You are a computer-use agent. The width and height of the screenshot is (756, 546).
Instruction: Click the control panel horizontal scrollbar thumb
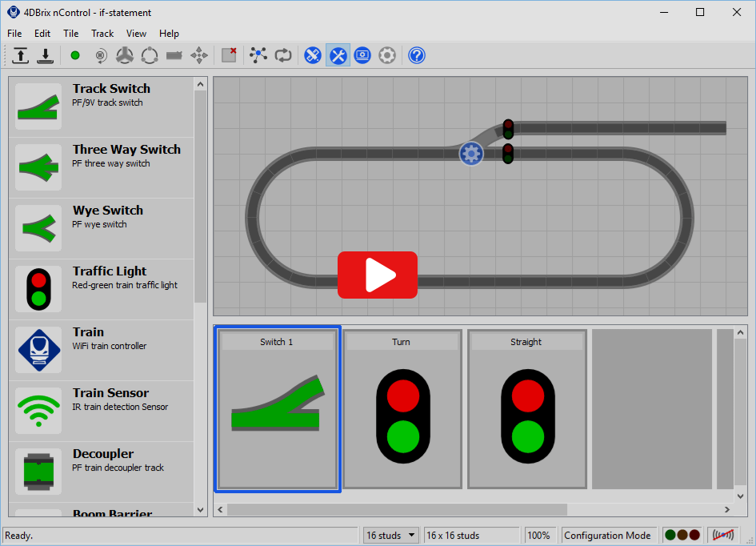pos(398,509)
